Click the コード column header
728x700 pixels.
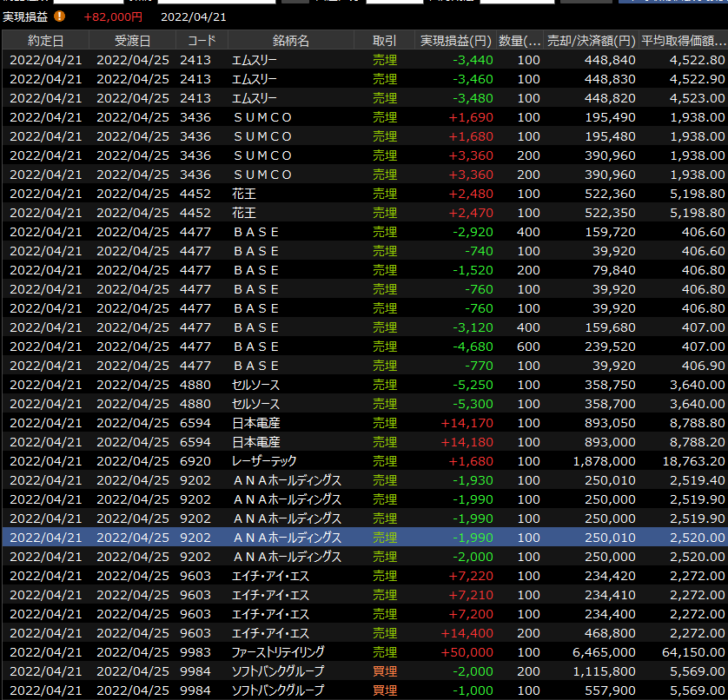coord(202,41)
